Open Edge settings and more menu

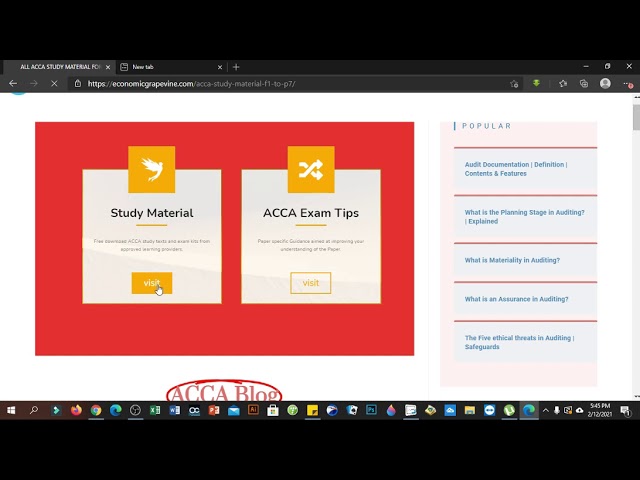[628, 84]
